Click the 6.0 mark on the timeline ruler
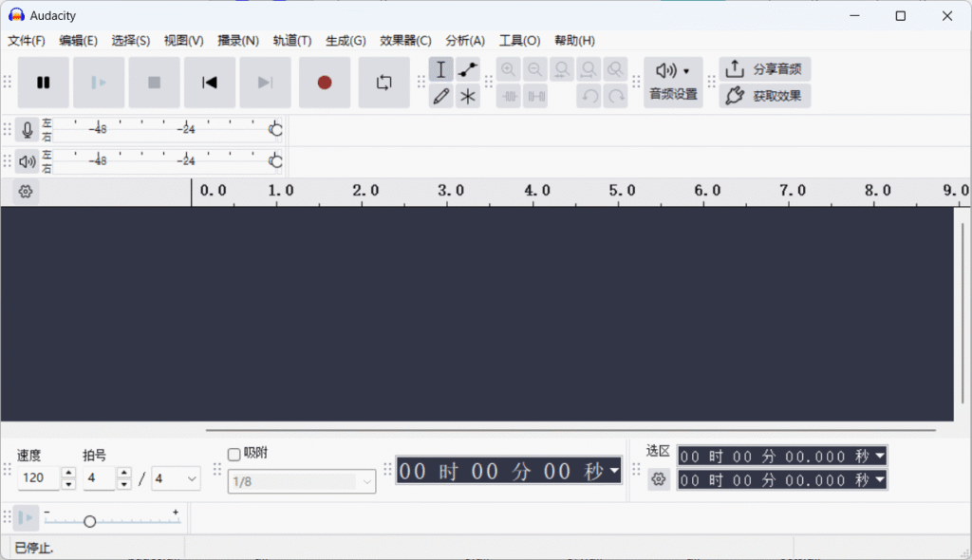The image size is (972, 560). [x=707, y=191]
